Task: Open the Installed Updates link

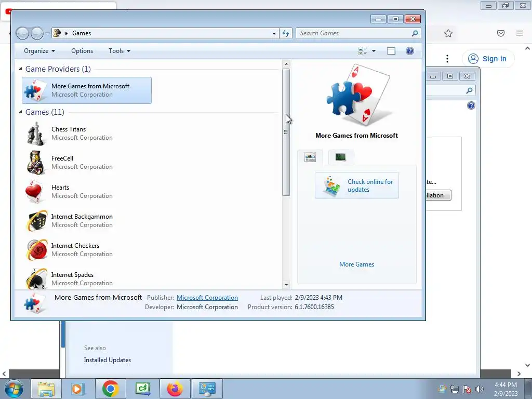Action: [x=107, y=360]
